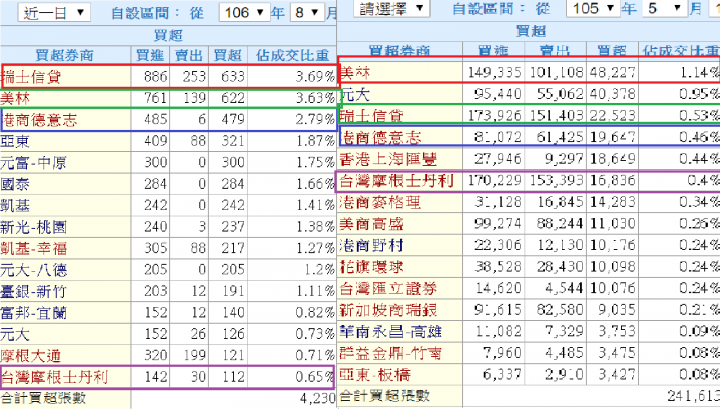Open the 摩根大通 broker link
The image size is (720, 410).
tap(31, 355)
